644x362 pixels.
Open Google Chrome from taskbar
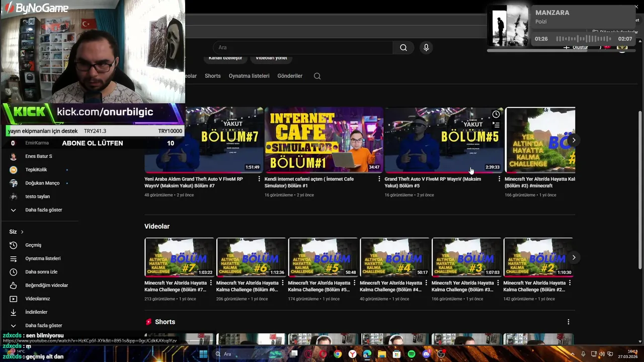tap(338, 354)
